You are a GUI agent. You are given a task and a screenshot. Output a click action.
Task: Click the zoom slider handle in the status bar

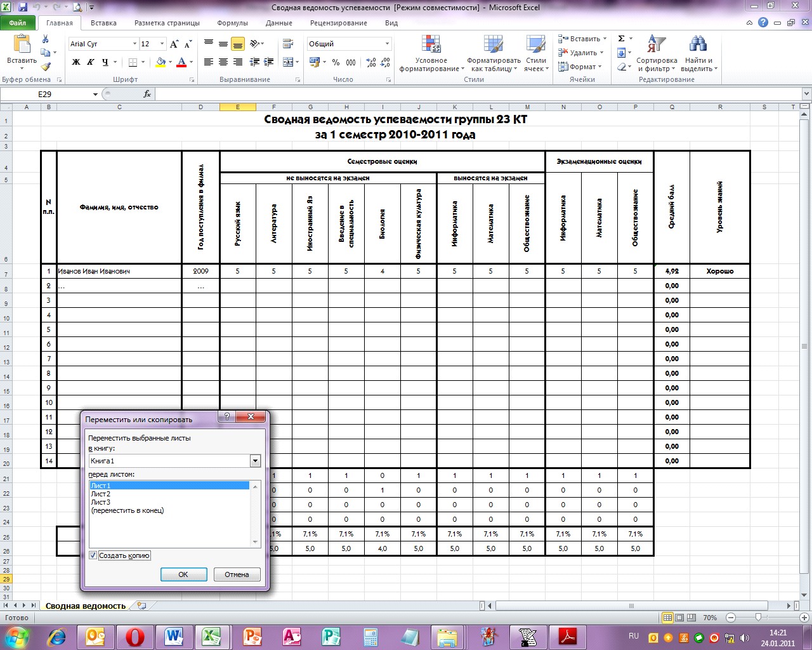pyautogui.click(x=758, y=618)
